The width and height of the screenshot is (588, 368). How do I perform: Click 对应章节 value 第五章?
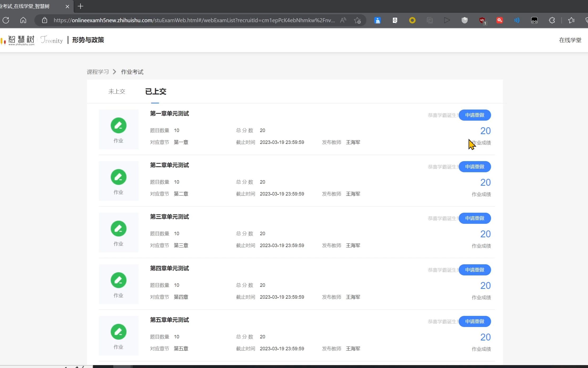click(x=181, y=348)
